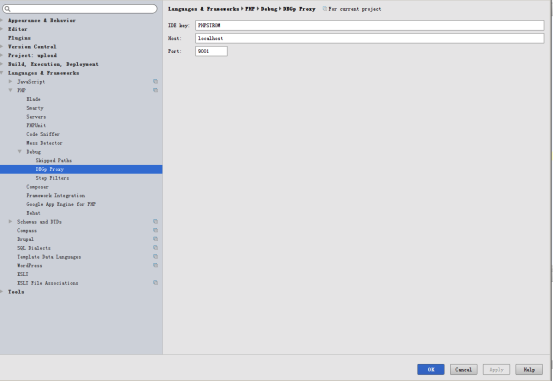Screen dimensions: 553x382
Task: Click 'For current project' label text
Action: click(x=355, y=9)
